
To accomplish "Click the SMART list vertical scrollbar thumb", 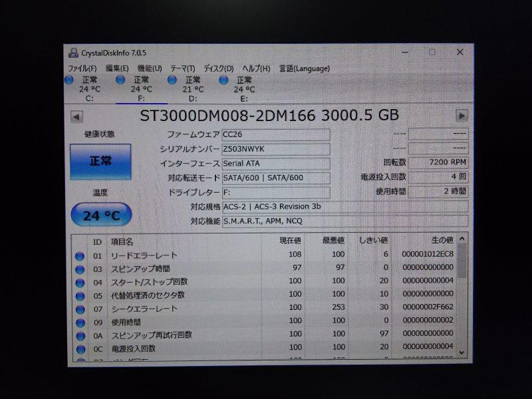I will click(462, 261).
